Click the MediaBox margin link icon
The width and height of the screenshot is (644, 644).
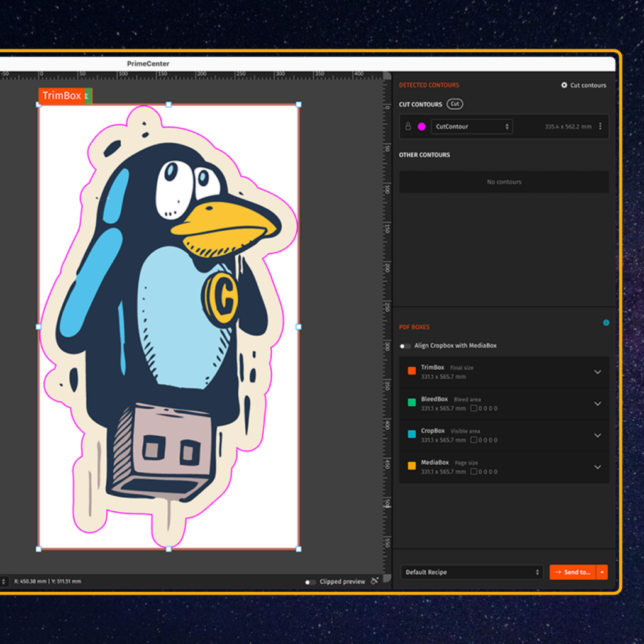(474, 472)
